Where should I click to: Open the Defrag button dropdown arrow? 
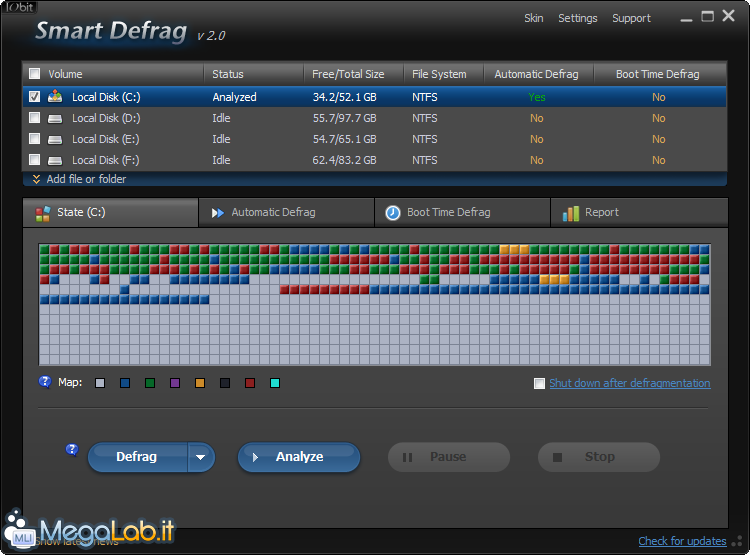[x=201, y=457]
